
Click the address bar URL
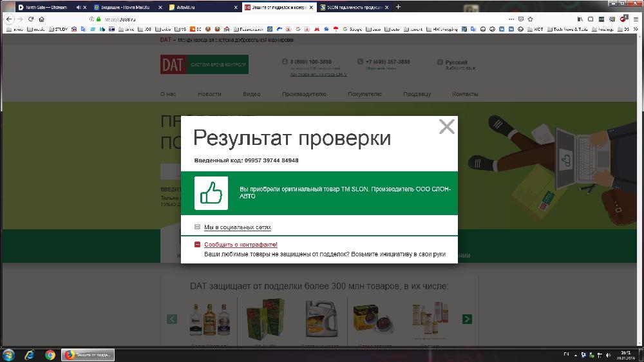point(120,19)
